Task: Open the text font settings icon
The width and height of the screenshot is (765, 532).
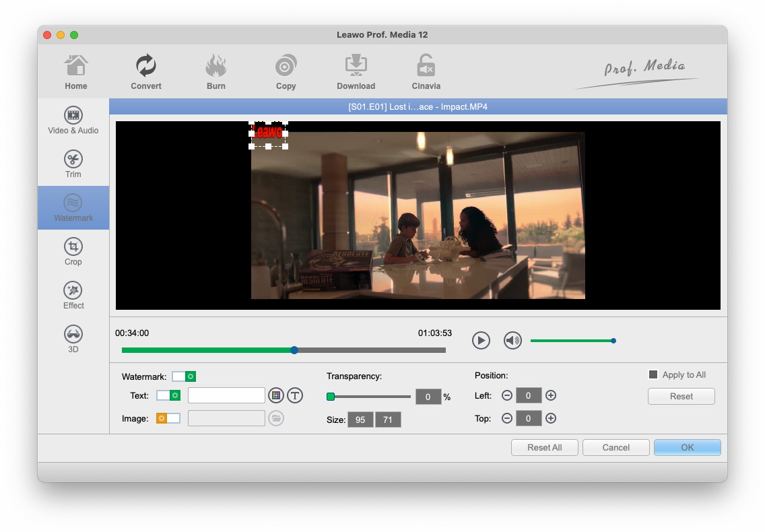Action: [294, 396]
